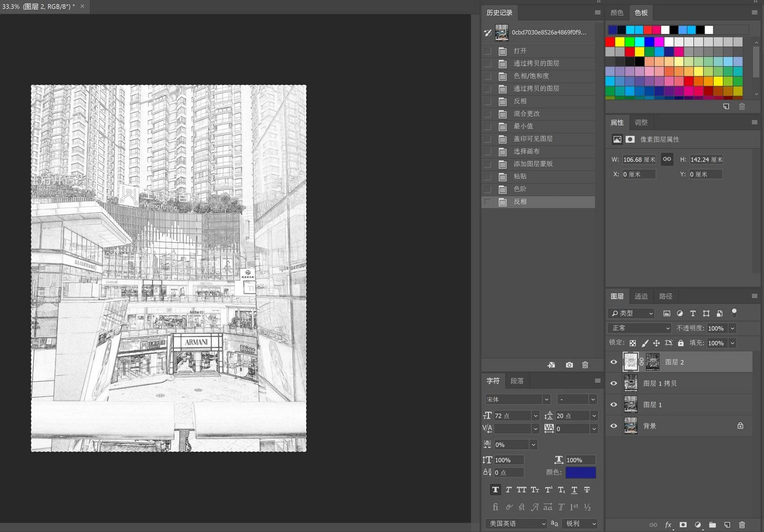Create new layer icon at Layers bottom
This screenshot has width=764, height=532.
727,525
